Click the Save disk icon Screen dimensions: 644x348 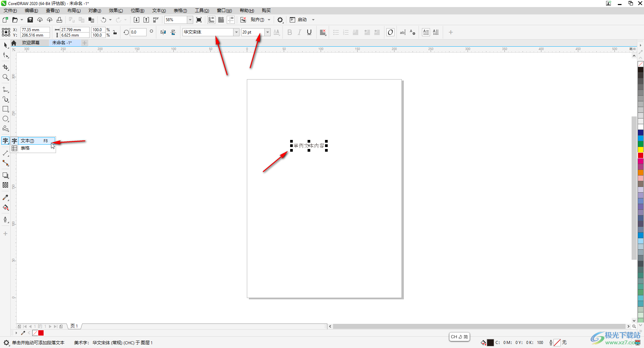30,20
